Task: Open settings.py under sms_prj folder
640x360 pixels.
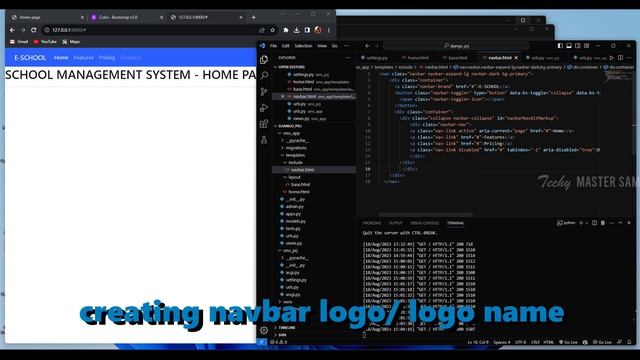Action: click(x=296, y=280)
